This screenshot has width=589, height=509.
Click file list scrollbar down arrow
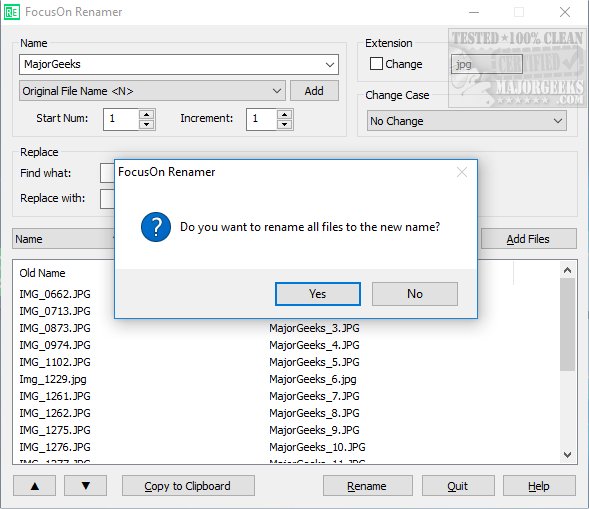[x=568, y=455]
